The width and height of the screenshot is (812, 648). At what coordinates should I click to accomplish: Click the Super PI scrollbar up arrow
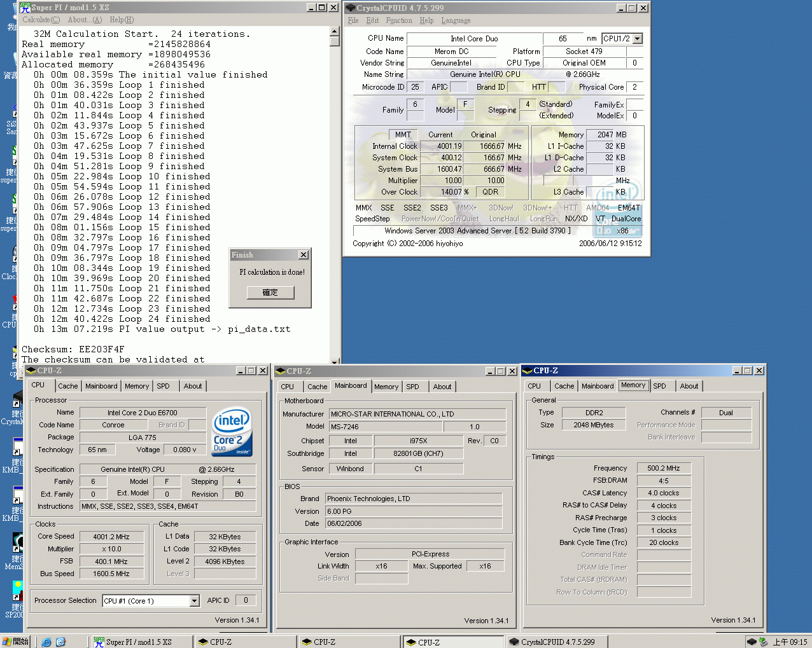tap(335, 31)
